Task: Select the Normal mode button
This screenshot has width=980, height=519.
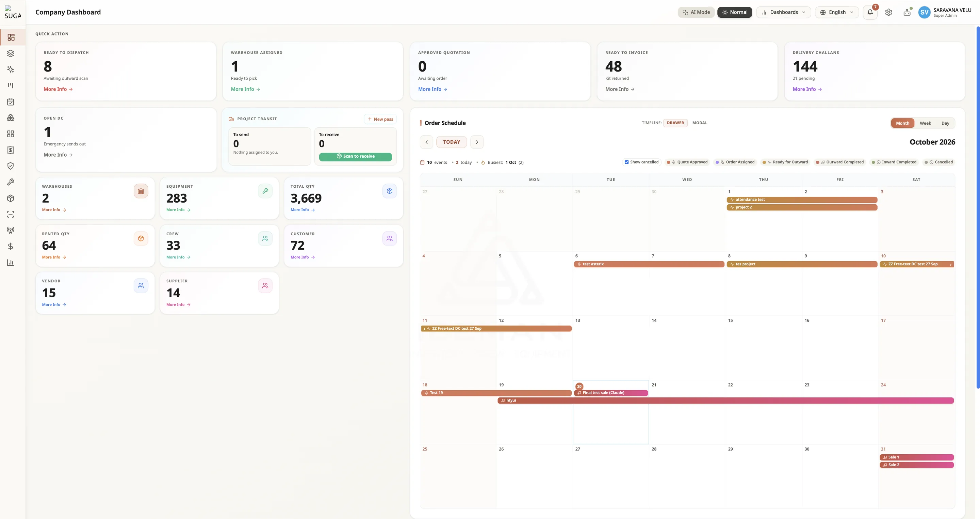Action: 735,12
